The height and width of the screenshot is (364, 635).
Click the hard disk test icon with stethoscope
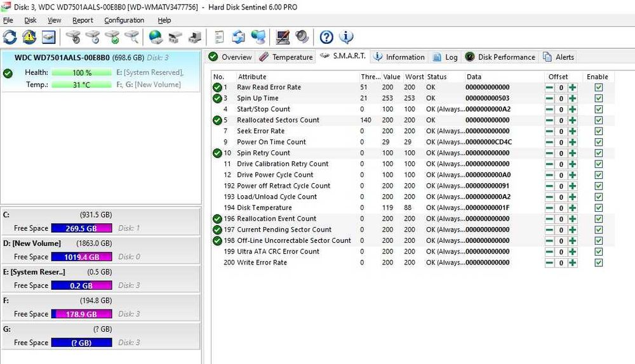[x=74, y=37]
